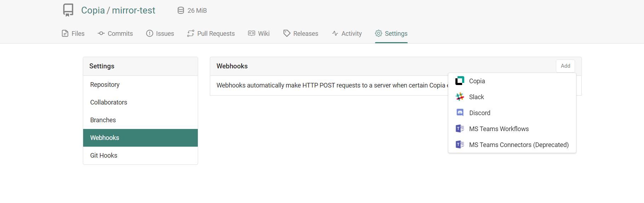The height and width of the screenshot is (203, 644).
Task: Open Git Hooks settings section
Action: coord(104,156)
